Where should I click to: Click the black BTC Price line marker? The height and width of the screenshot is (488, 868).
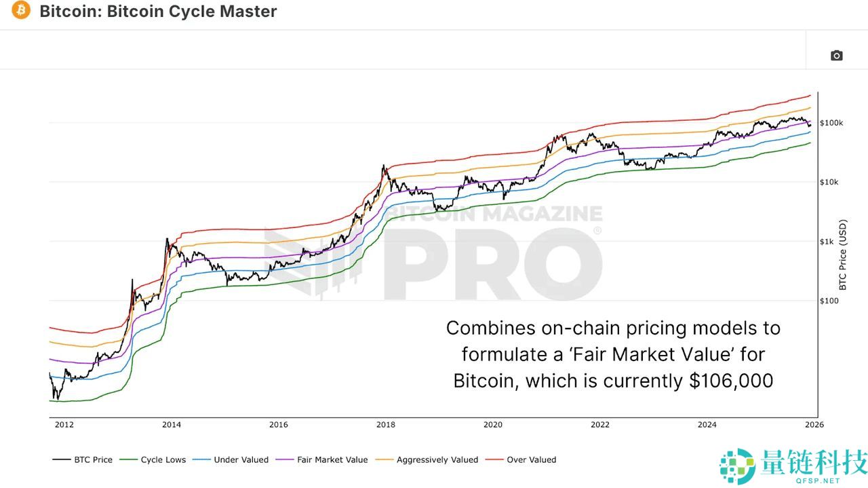(x=61, y=459)
